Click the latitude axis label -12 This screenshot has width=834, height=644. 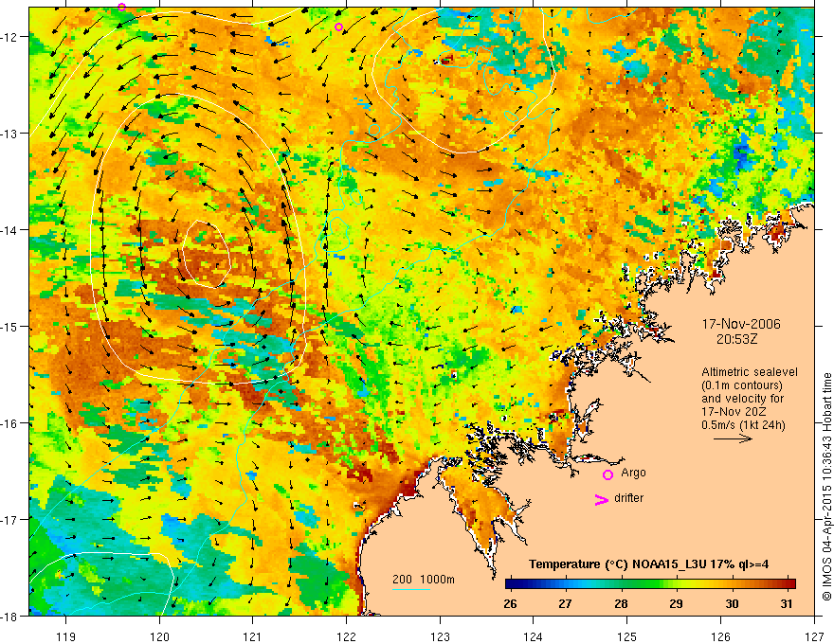tap(10, 37)
